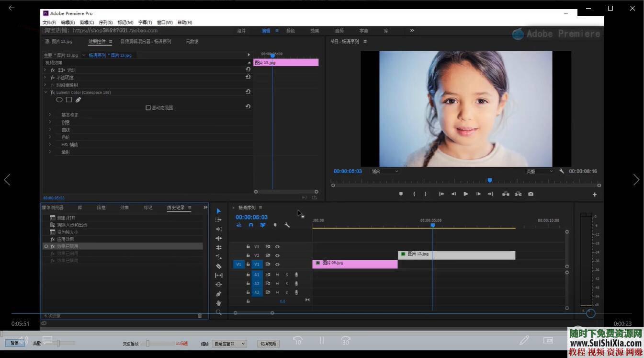Step forward one frame
The width and height of the screenshot is (644, 358).
pyautogui.click(x=478, y=194)
